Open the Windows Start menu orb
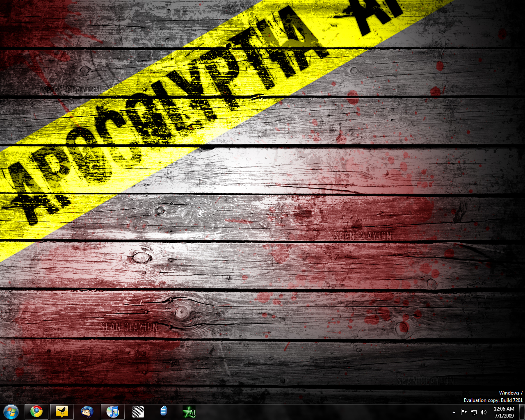 [11, 411]
